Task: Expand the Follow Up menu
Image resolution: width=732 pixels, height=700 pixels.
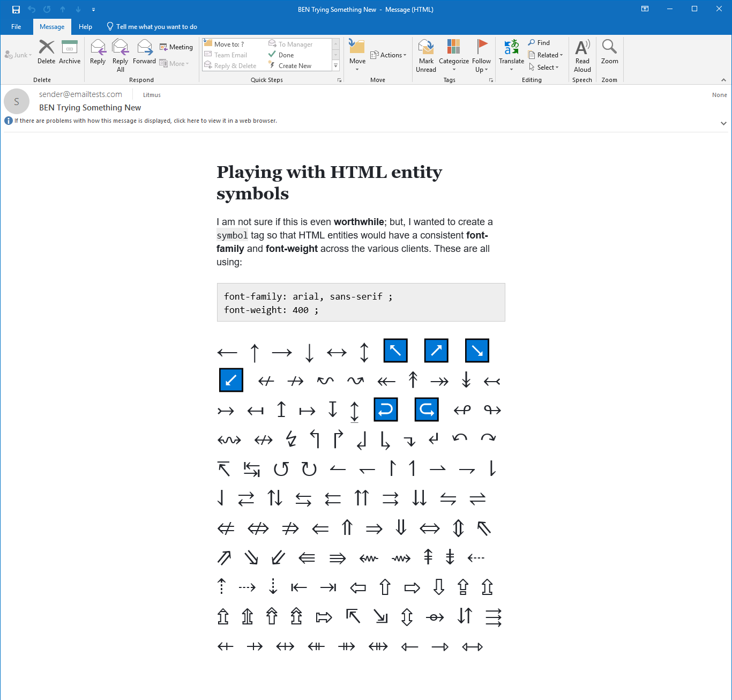Action: tap(481, 55)
